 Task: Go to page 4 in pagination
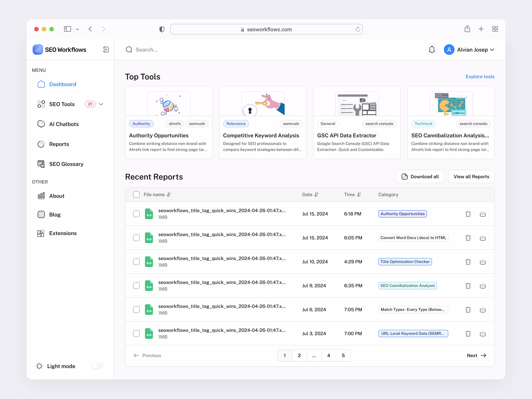pos(329,355)
